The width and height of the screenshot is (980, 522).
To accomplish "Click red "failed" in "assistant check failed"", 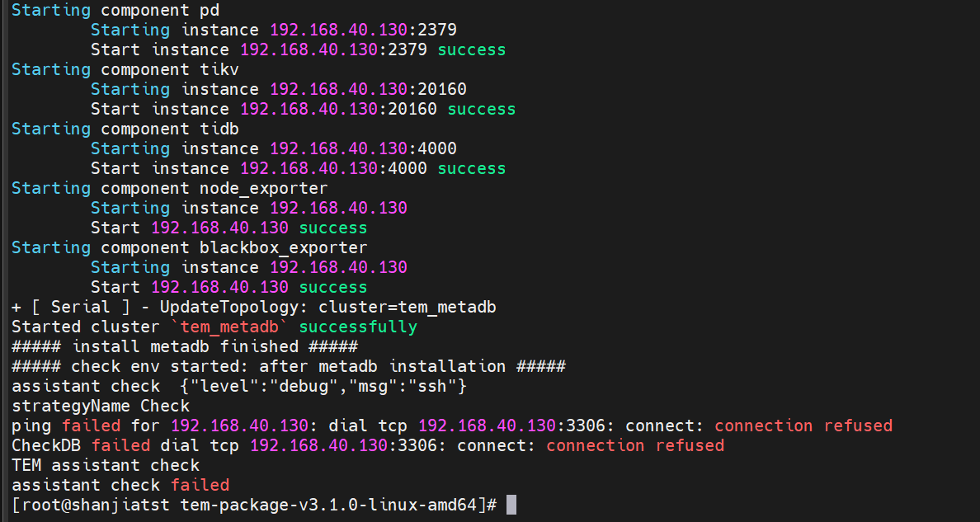I will 200,485.
